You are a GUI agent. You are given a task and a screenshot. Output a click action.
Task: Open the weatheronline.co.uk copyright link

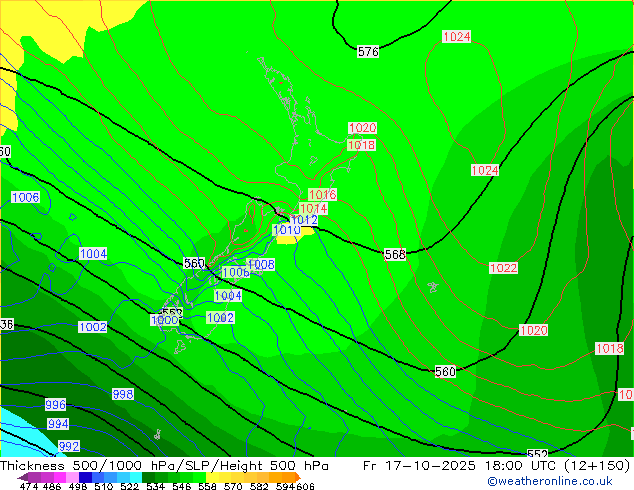(x=550, y=482)
